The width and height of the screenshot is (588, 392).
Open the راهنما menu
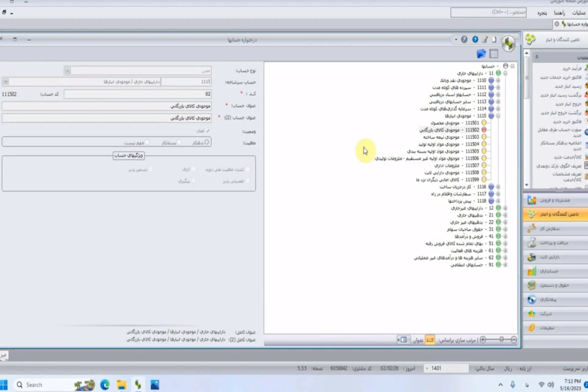tap(559, 13)
